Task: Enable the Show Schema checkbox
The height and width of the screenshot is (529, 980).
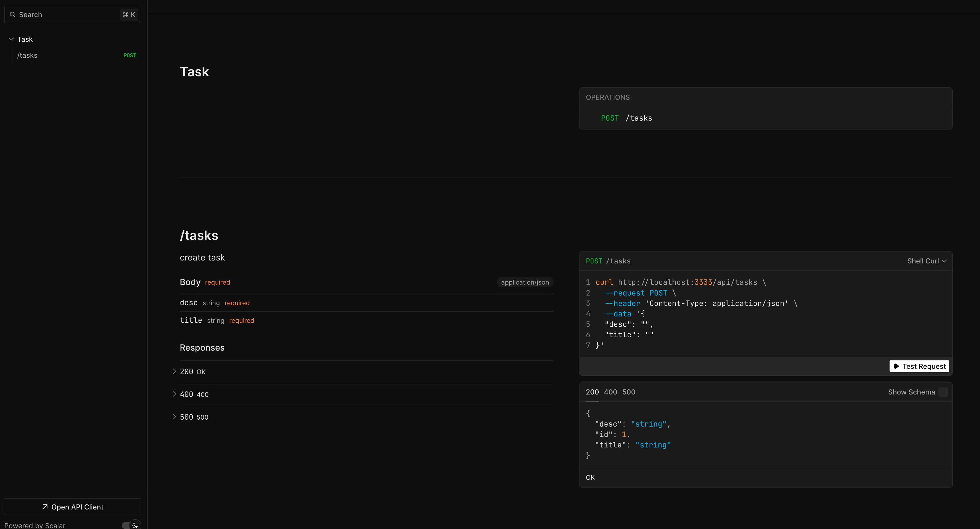Action: click(943, 392)
